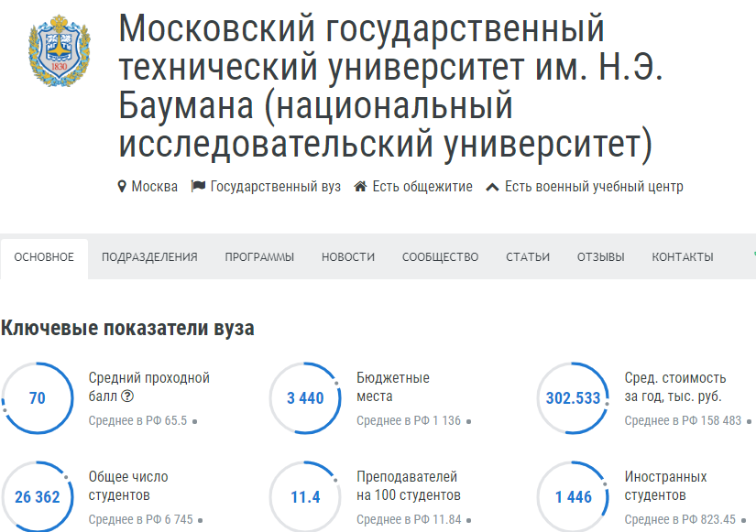The width and height of the screenshot is (756, 532).
Task: Click the Ключевые показатели вуза heading
Action: point(127,328)
